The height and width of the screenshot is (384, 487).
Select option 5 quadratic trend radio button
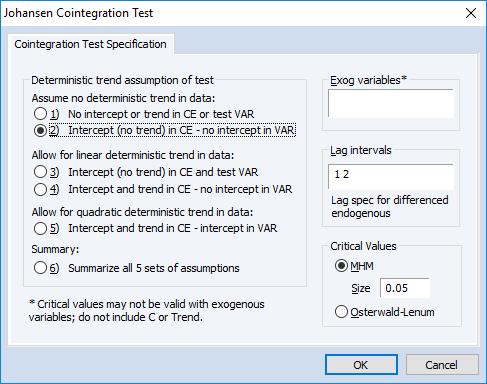tap(40, 228)
